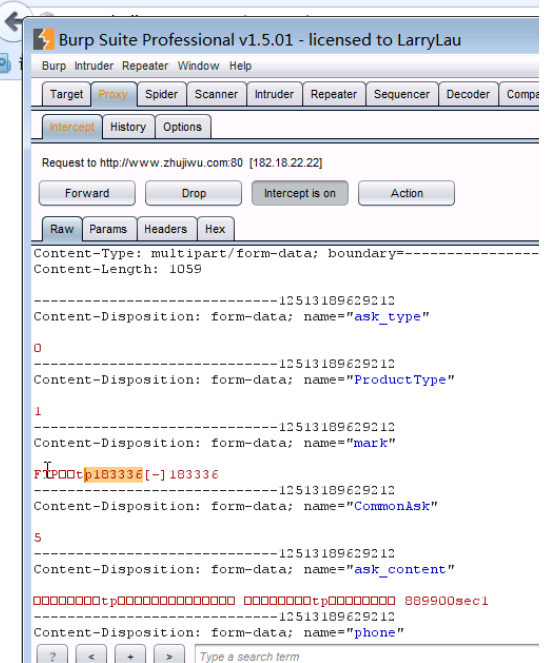
Task: Click the CommonAsk parameter name
Action: [391, 506]
